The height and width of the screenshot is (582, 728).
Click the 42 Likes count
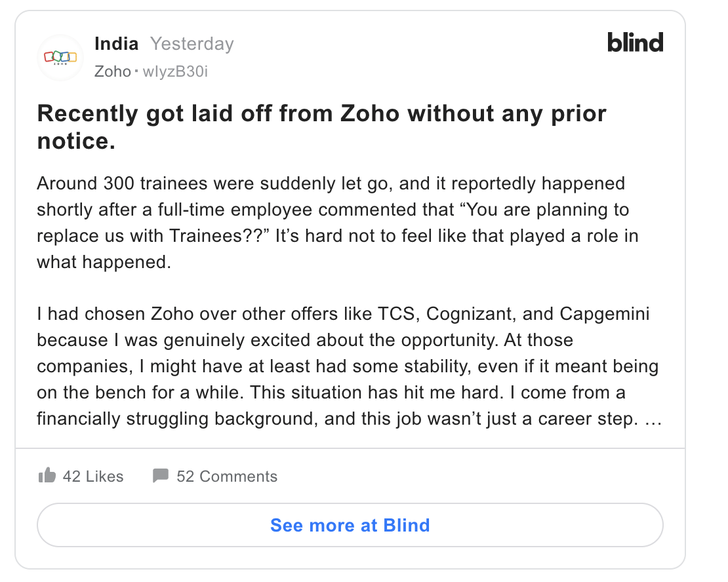[92, 476]
